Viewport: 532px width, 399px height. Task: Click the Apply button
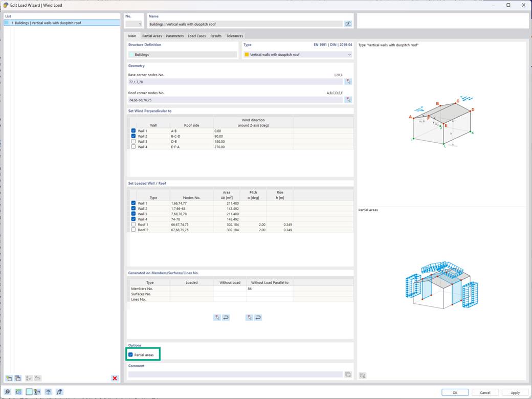pyautogui.click(x=515, y=392)
